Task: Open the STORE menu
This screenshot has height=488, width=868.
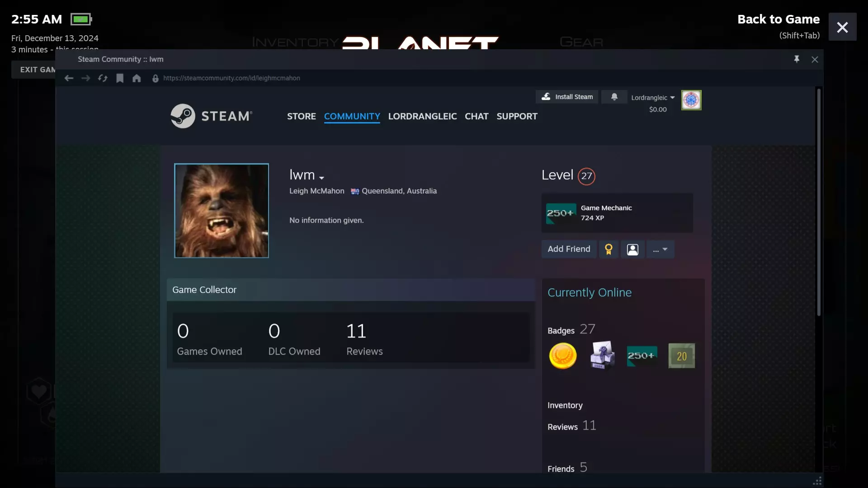Action: [301, 116]
